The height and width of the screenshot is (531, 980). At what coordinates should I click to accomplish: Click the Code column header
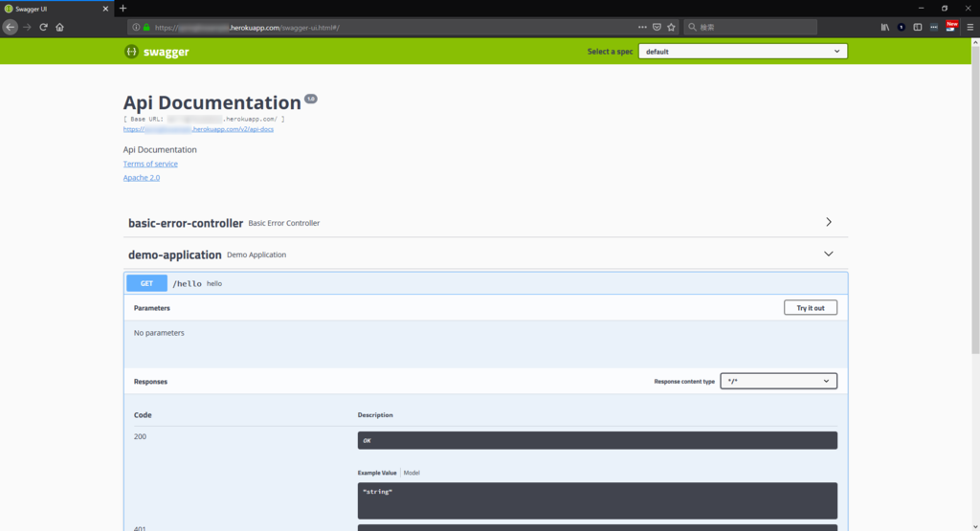click(143, 415)
